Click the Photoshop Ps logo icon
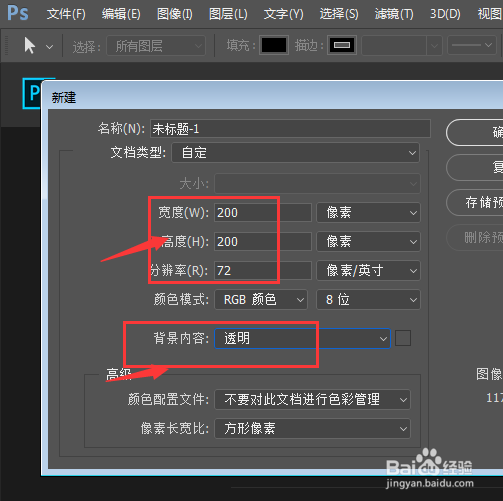503x501 pixels. (18, 13)
